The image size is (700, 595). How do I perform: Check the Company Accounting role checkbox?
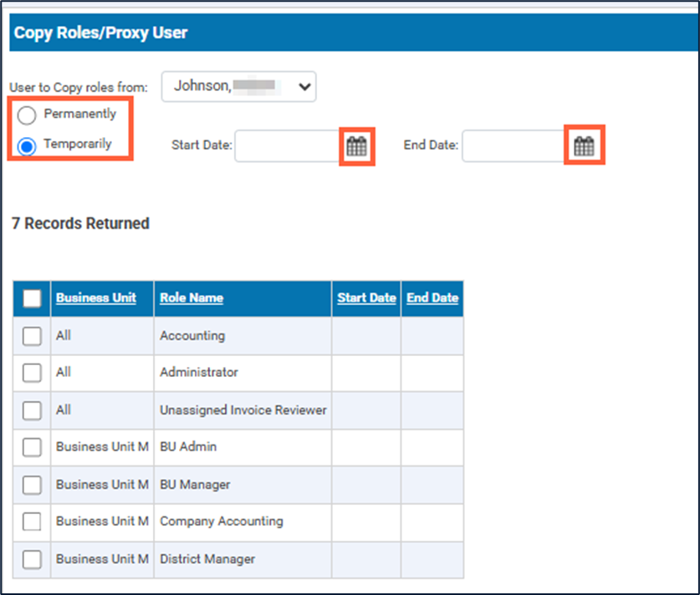coord(32,521)
